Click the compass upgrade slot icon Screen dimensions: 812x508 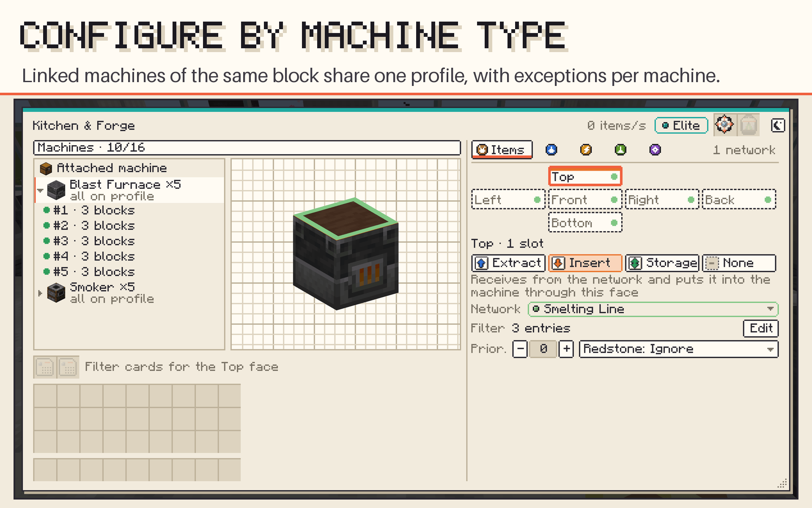click(724, 125)
